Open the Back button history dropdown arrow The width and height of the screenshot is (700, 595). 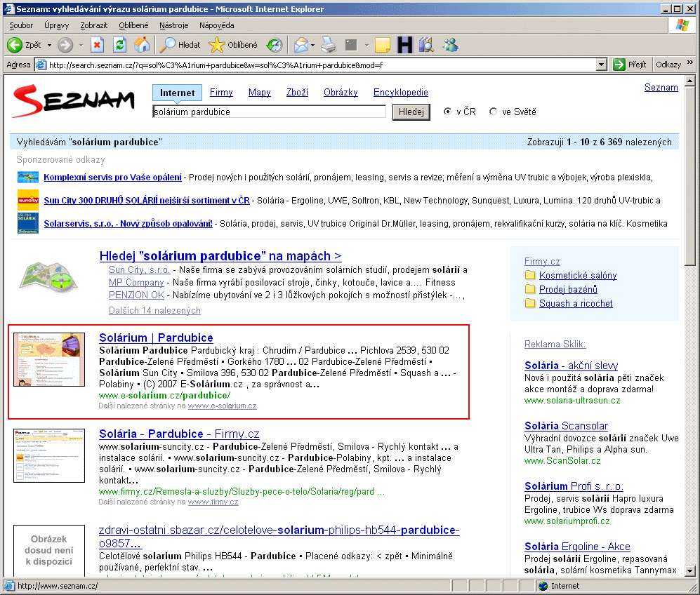point(49,45)
